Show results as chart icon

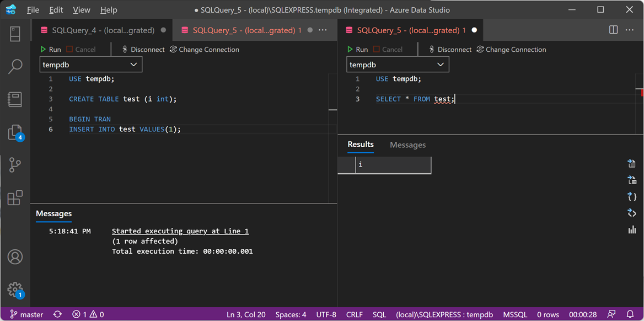tap(632, 229)
